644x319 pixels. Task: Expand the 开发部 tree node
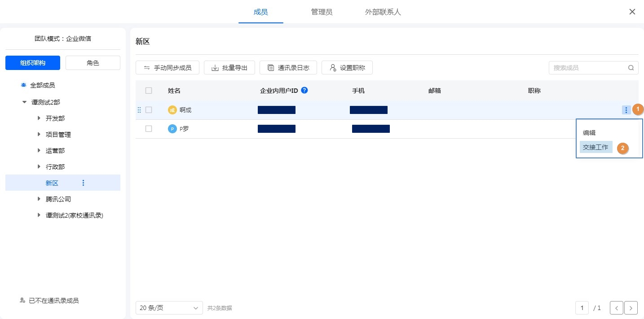(x=39, y=118)
